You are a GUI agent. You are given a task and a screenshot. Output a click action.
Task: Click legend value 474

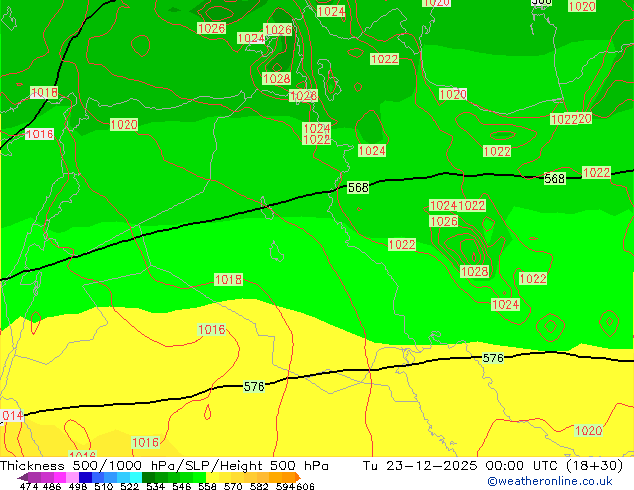[29, 486]
